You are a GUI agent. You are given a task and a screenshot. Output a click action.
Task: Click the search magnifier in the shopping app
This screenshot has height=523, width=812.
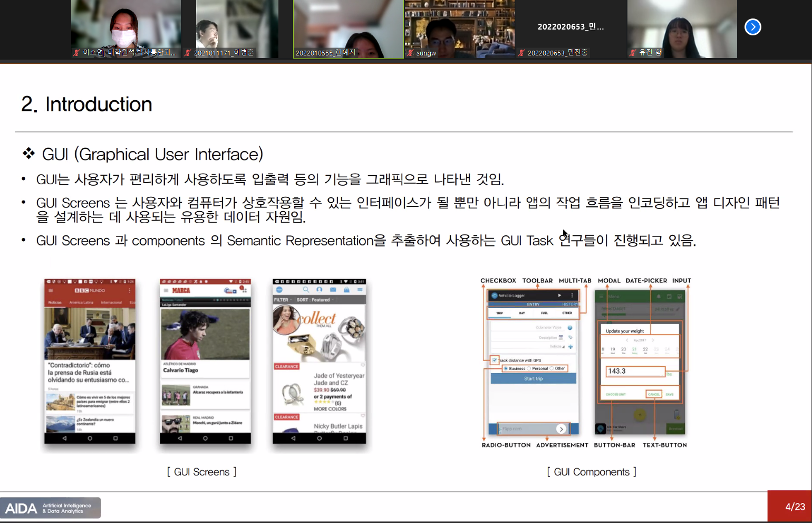[306, 290]
